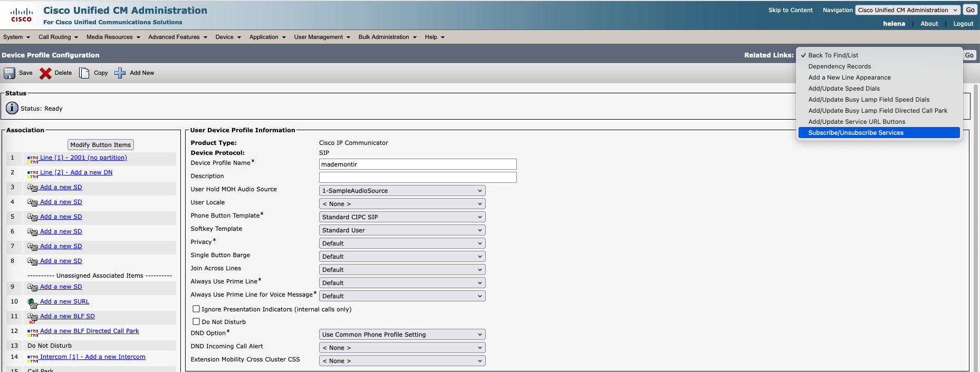The image size is (980, 372).
Task: Select Subscribe/Unsubscribe Services from Related Links
Action: (856, 133)
